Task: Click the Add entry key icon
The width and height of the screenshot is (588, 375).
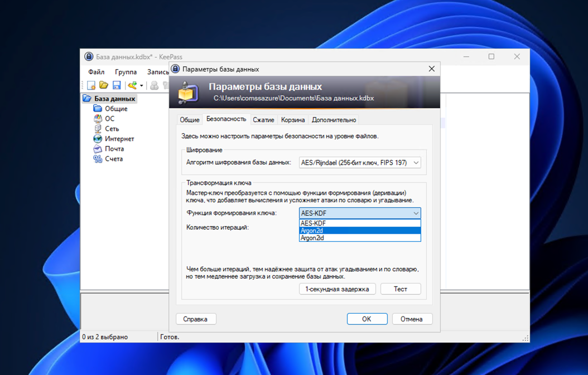Action: [132, 85]
